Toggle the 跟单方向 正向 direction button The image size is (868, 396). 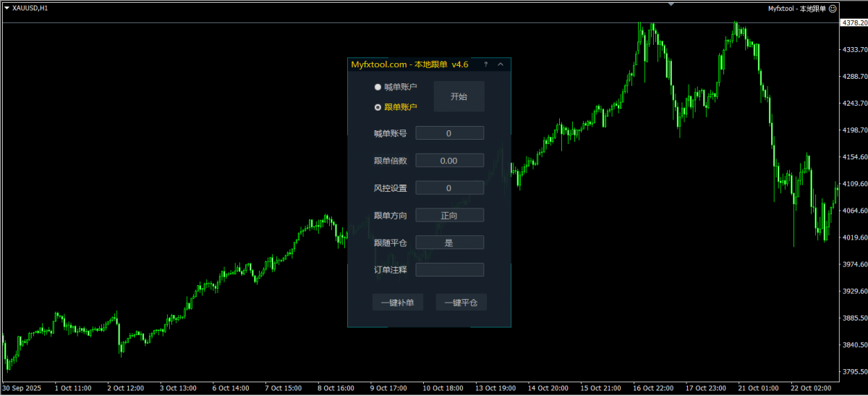[x=449, y=215]
